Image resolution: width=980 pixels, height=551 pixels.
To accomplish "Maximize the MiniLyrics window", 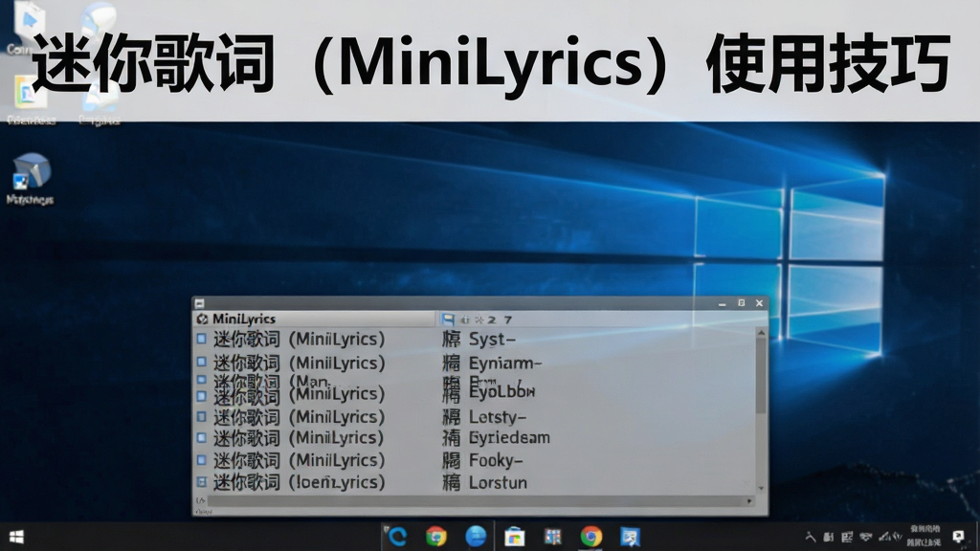I will pyautogui.click(x=742, y=303).
